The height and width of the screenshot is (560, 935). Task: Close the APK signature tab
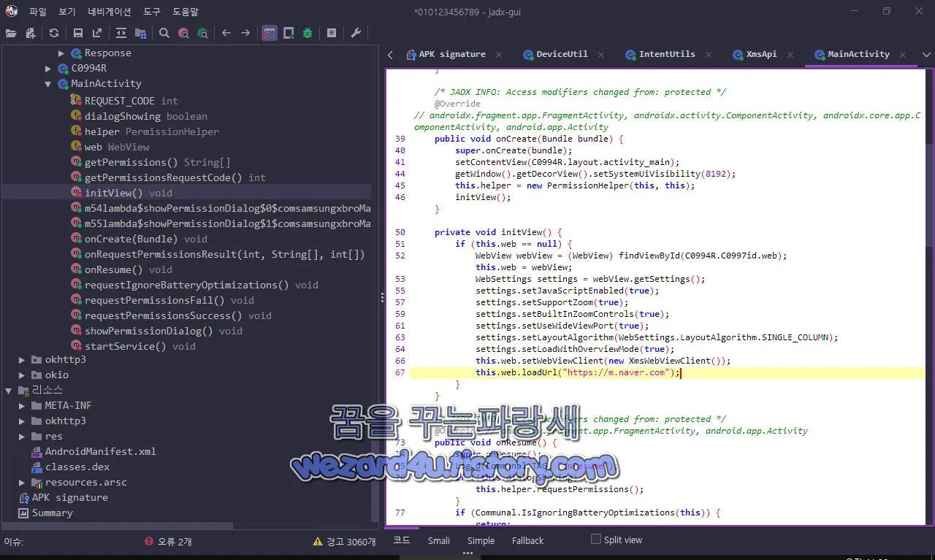499,55
